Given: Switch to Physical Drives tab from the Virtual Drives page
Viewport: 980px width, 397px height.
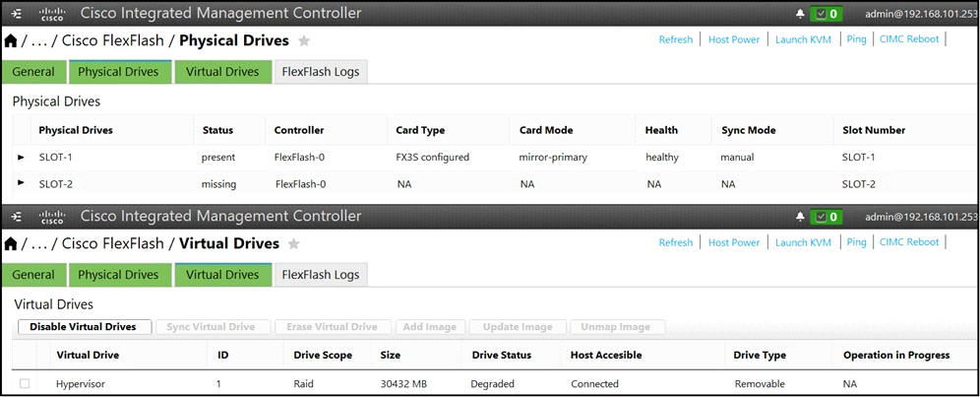Looking at the screenshot, I should [118, 274].
